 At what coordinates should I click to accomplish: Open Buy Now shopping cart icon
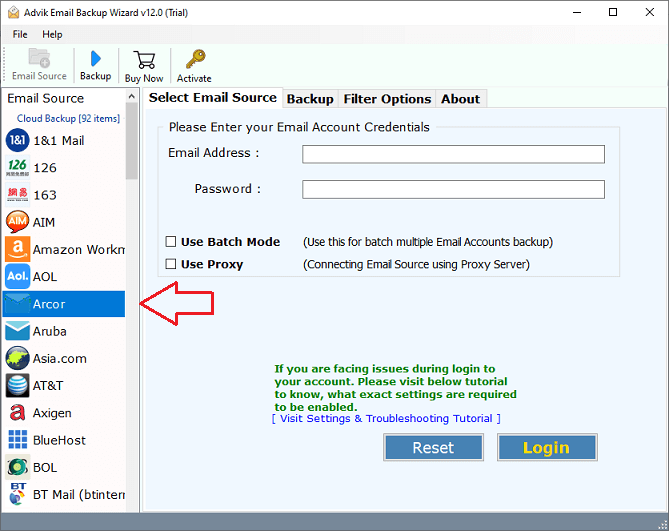(x=144, y=60)
